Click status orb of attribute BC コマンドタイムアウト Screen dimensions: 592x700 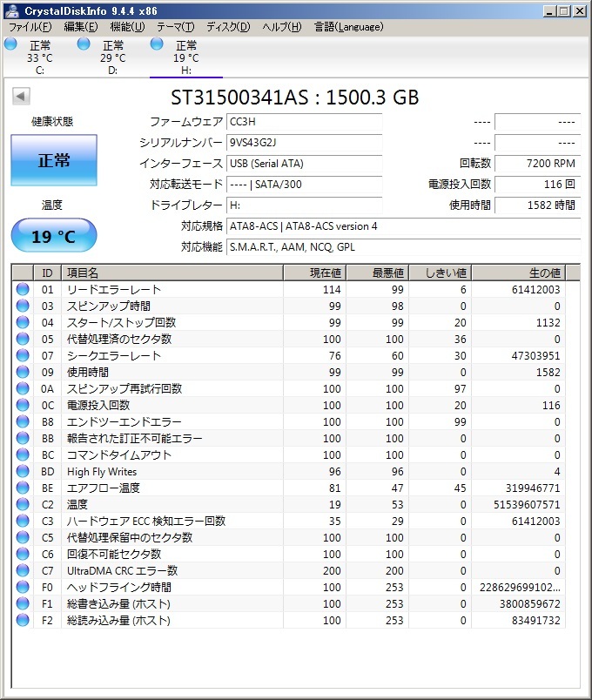pyautogui.click(x=23, y=454)
